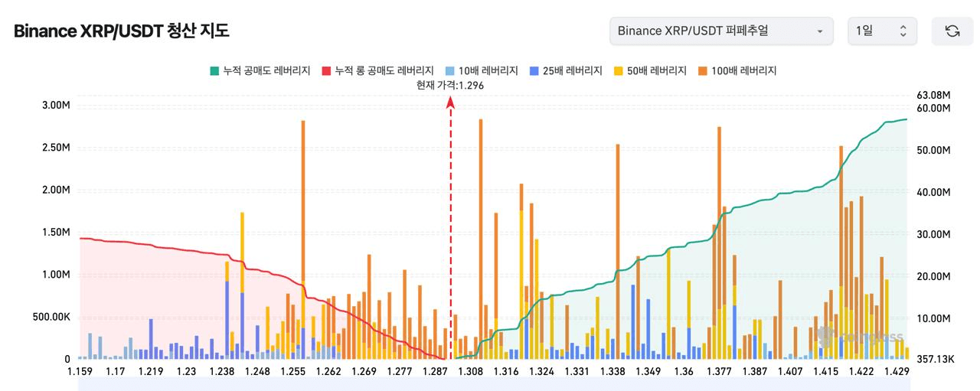Click the red 누적 롱 공매도 legend color square
Viewport: 980px width, 391px height.
click(x=326, y=71)
